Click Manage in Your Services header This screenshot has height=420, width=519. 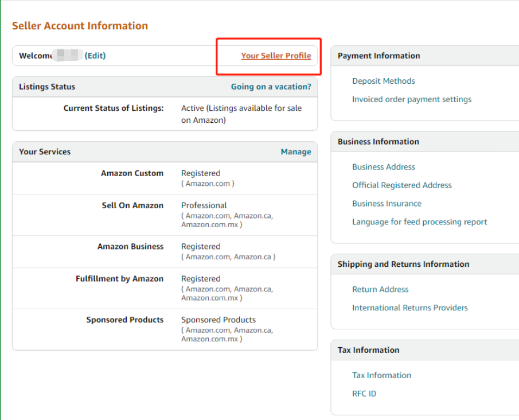coord(296,151)
